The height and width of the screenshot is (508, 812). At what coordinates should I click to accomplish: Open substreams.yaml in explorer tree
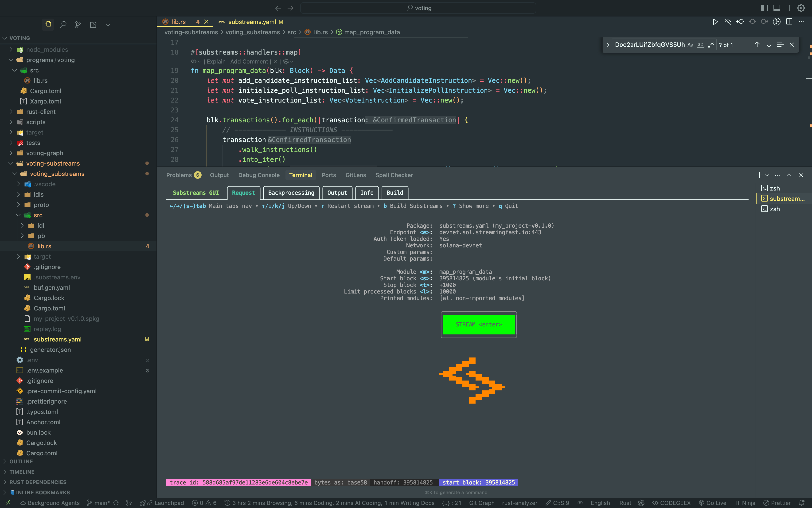pyautogui.click(x=57, y=339)
